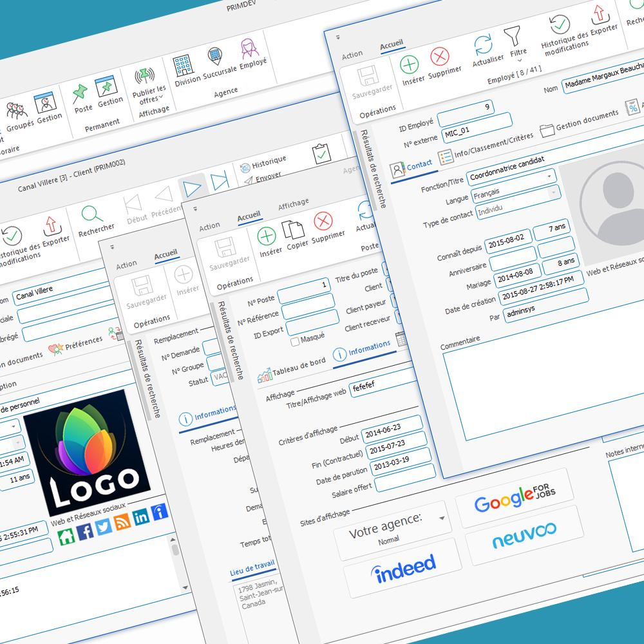
Task: Switch to the Affichage tab in Poste window
Action: (x=293, y=204)
